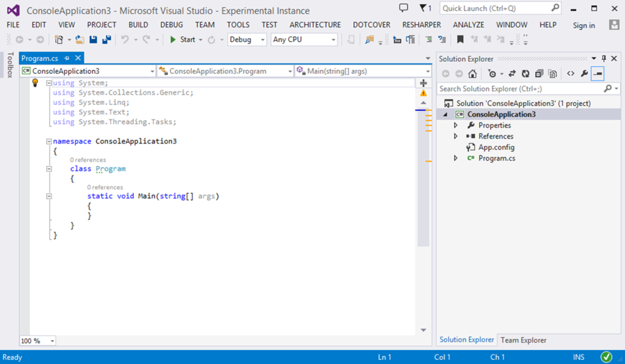The width and height of the screenshot is (625, 364).
Task: Select the Solution Explorer bottom tab
Action: [466, 339]
